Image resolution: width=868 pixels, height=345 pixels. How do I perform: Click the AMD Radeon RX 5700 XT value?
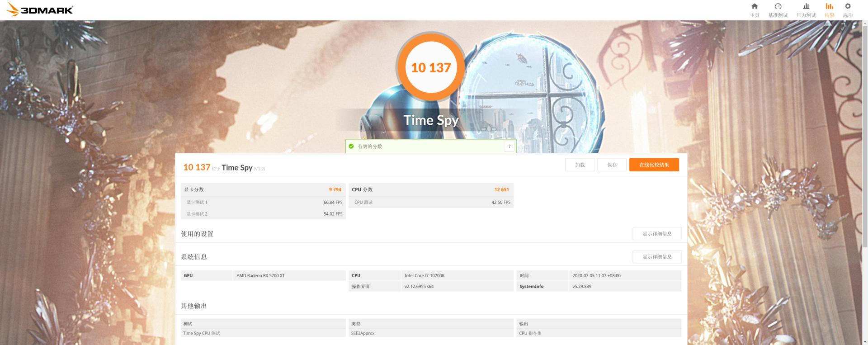tap(260, 276)
